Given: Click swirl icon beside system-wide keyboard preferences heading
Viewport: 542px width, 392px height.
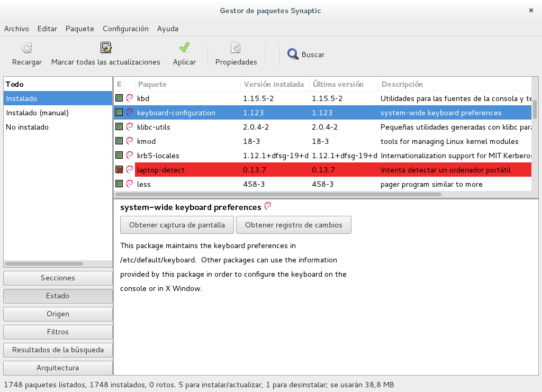Looking at the screenshot, I should click(x=268, y=206).
